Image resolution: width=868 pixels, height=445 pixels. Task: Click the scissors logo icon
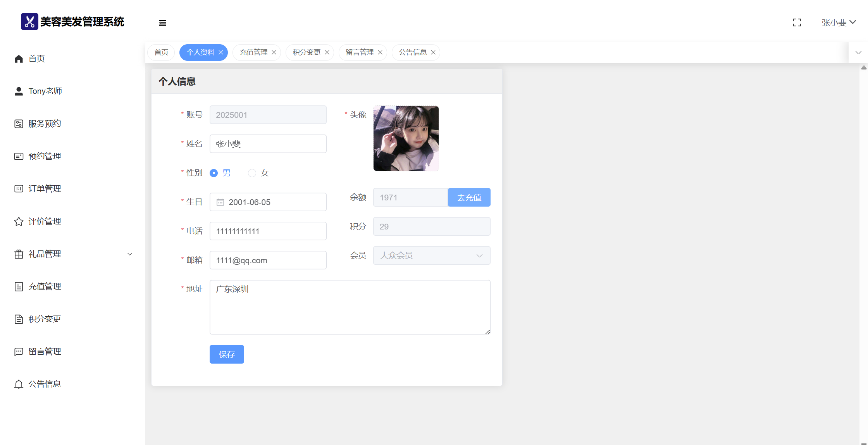tap(29, 22)
